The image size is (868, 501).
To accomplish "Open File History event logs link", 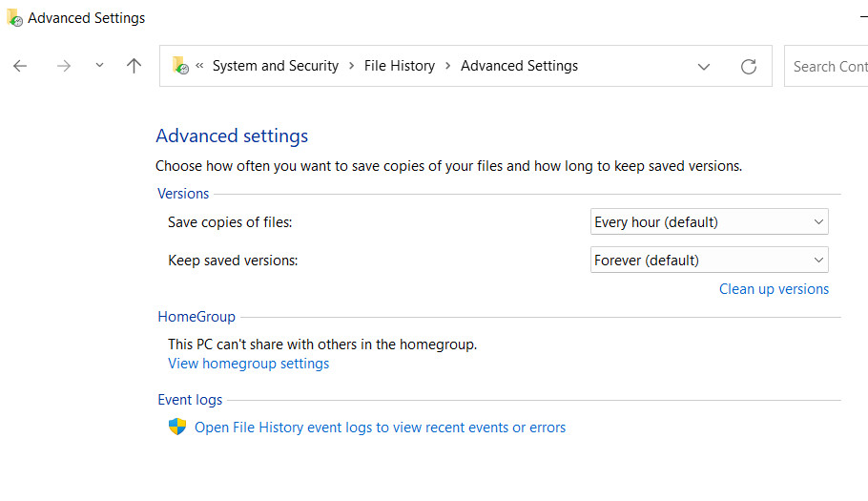I will [x=380, y=428].
